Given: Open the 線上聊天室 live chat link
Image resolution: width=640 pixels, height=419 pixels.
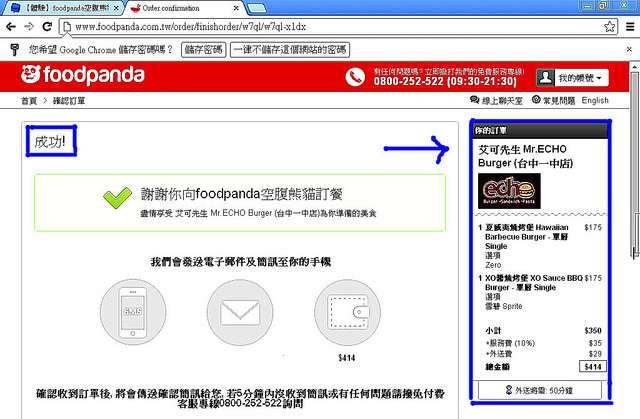Looking at the screenshot, I should point(500,101).
